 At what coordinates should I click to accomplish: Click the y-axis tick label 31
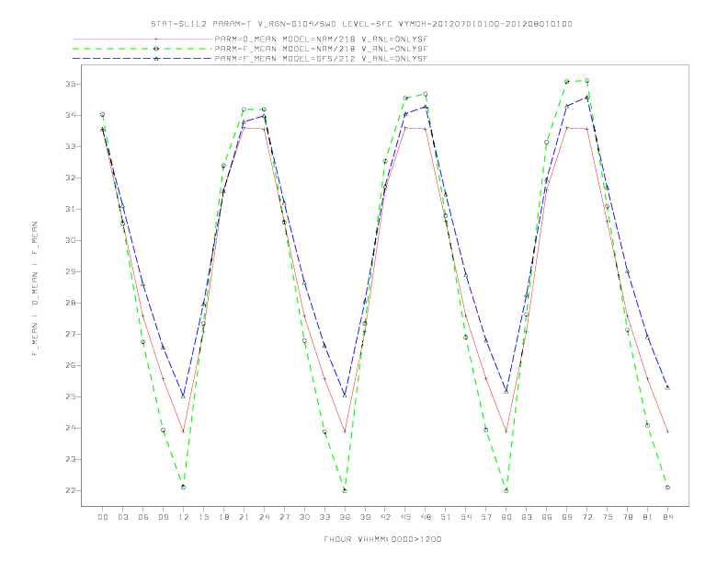tap(70, 209)
